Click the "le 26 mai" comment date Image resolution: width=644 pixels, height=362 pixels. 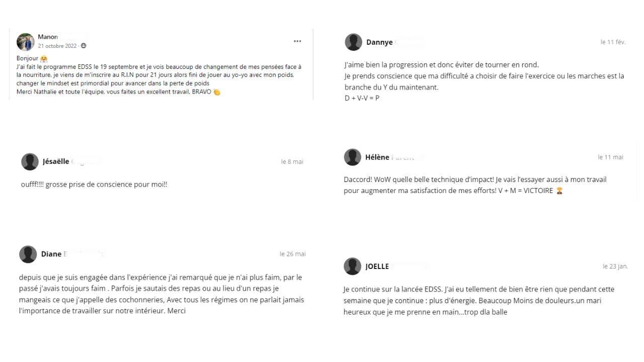[x=293, y=254]
